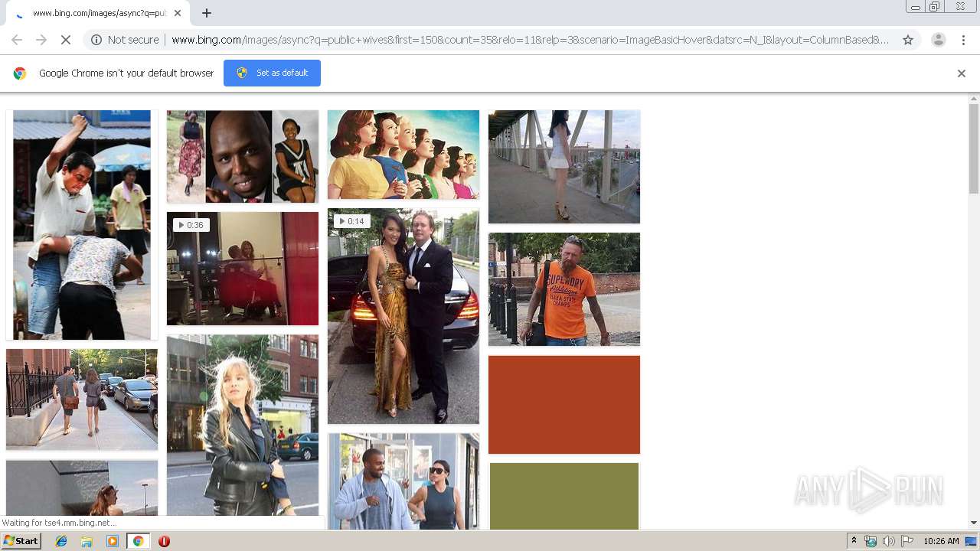980x551 pixels.
Task: Open Windows Explorer folder from taskbar
Action: point(87,541)
